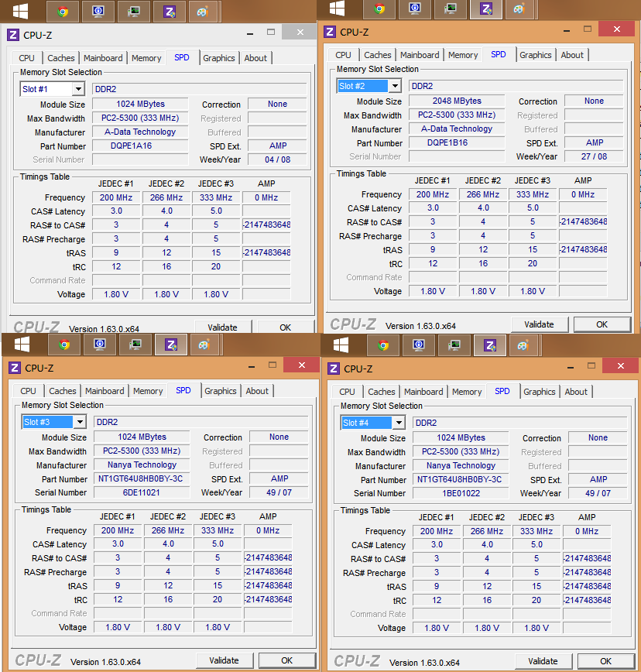This screenshot has width=641, height=672.
Task: Open Chrome from the taskbar above the Slot #3 window
Action: click(64, 345)
